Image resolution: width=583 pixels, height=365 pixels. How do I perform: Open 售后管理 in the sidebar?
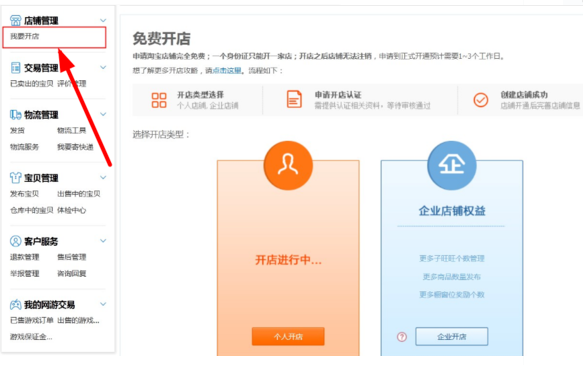(71, 257)
